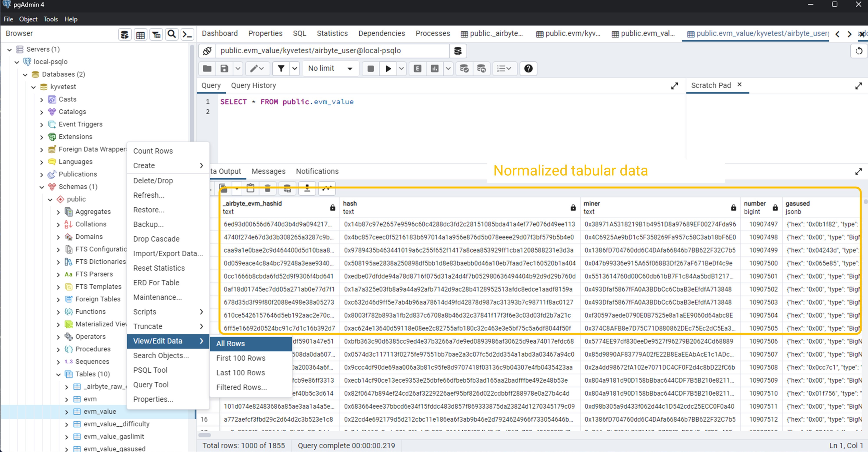This screenshot has width=868, height=452.
Task: Close the Scratch Pad panel
Action: coord(739,85)
